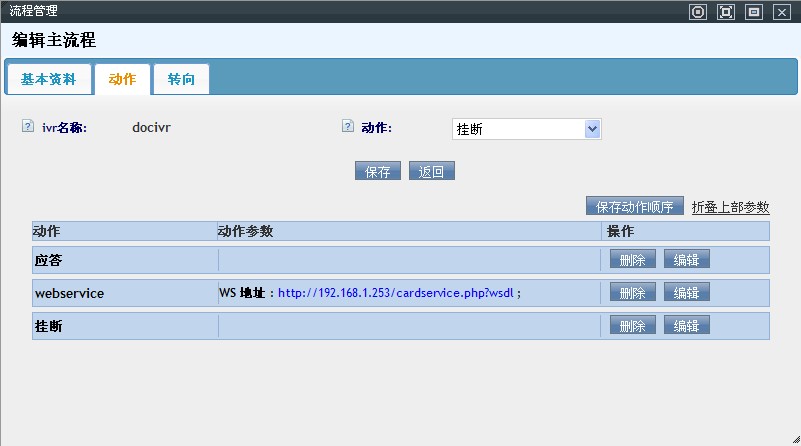This screenshot has width=801, height=446.
Task: Edit the webservice action row
Action: pyautogui.click(x=686, y=293)
